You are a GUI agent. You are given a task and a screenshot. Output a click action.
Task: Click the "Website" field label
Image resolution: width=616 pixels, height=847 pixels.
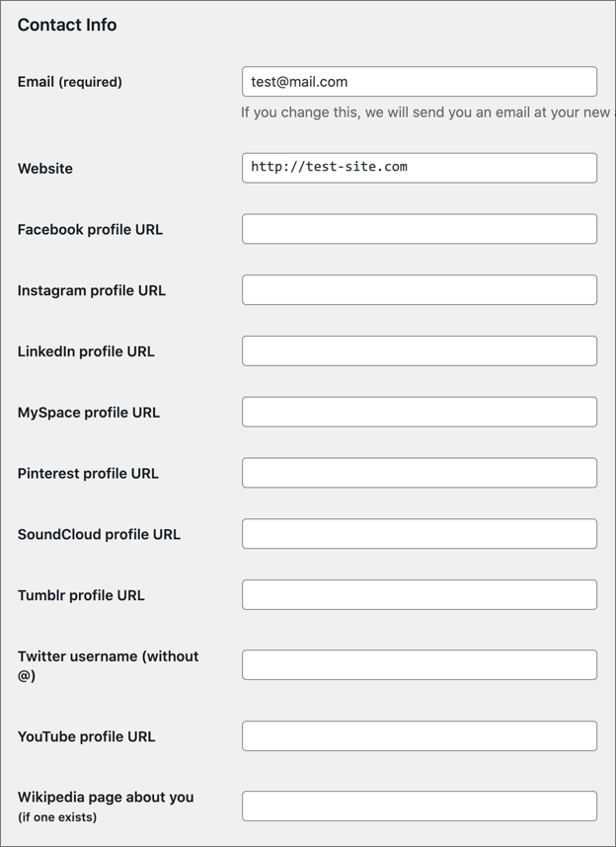45,169
